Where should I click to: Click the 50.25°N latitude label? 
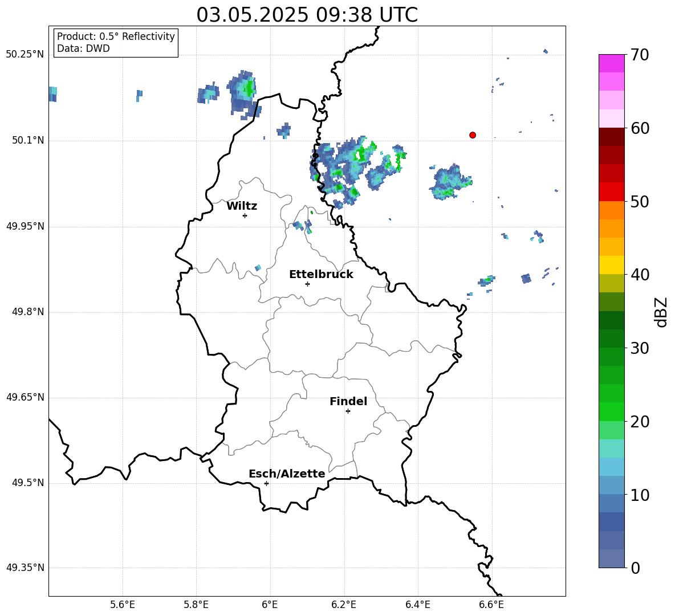pos(25,55)
